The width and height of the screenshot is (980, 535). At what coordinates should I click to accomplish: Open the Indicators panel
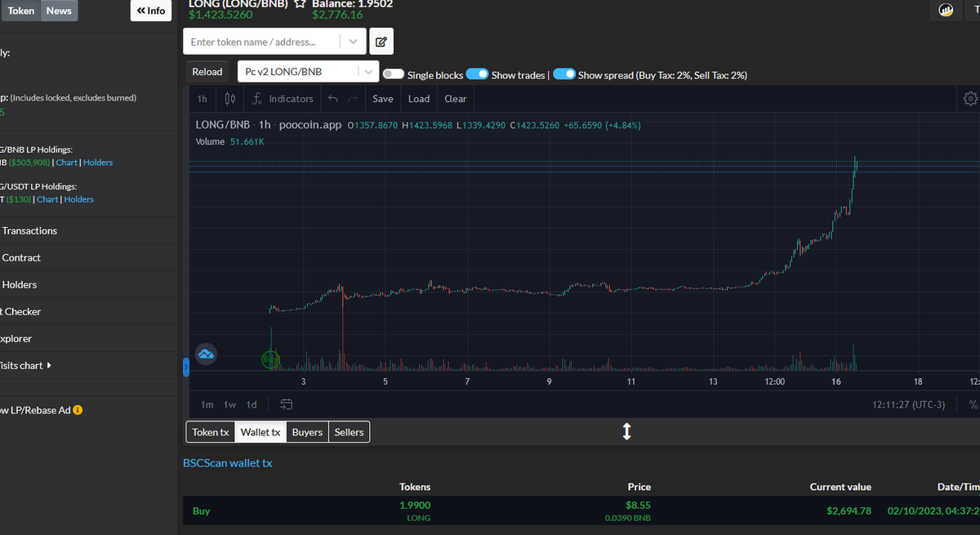(282, 98)
